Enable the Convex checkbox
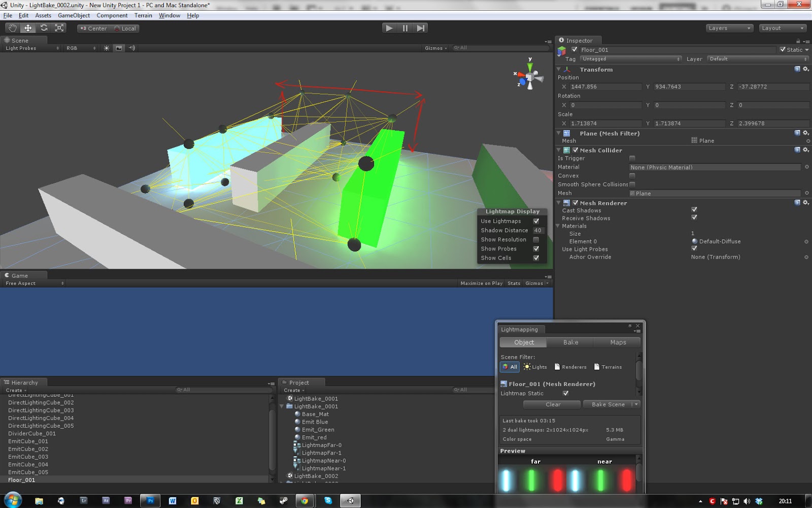 [x=632, y=176]
